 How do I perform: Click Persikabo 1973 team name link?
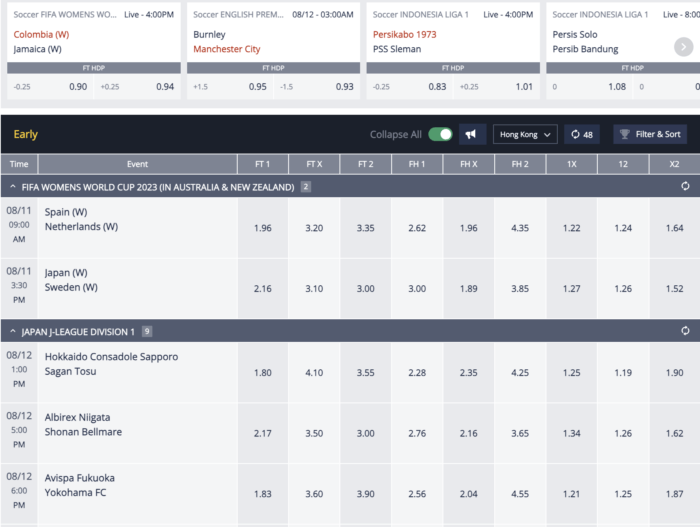[x=407, y=34]
